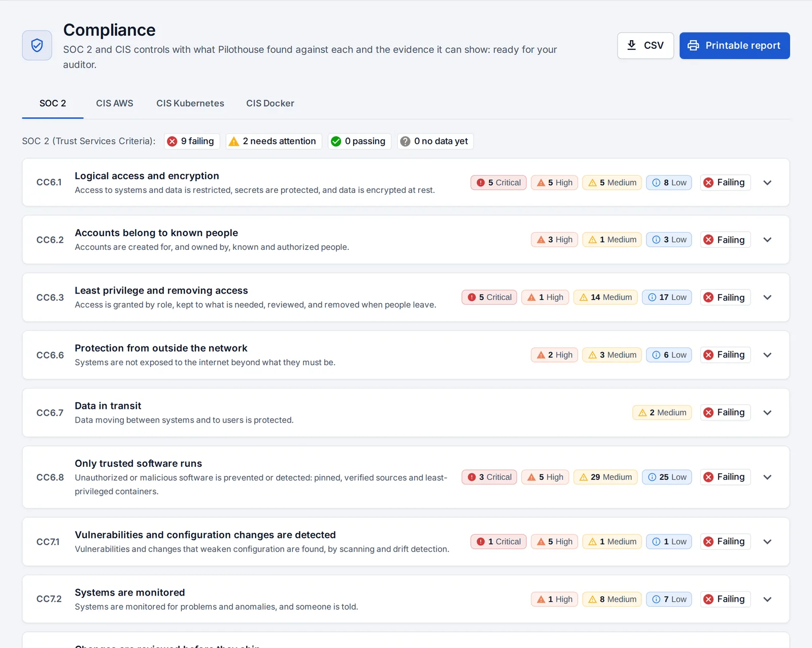Expand the CC6.6 chevron
812x648 pixels.
click(767, 355)
